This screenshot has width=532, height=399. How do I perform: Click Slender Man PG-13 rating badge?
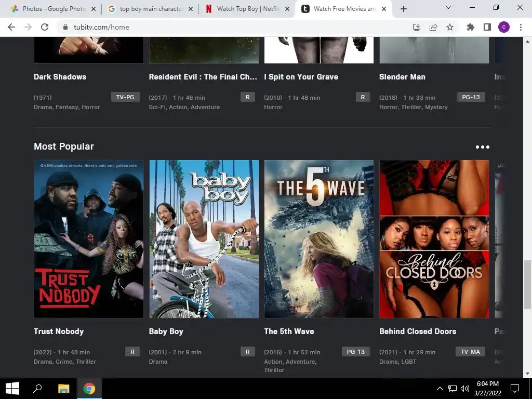pyautogui.click(x=471, y=97)
